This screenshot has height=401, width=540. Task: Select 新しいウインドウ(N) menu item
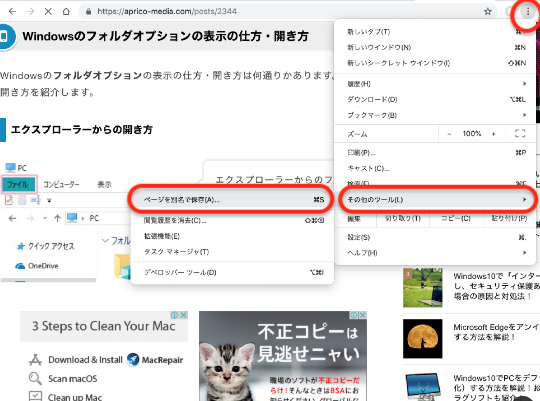(435, 48)
